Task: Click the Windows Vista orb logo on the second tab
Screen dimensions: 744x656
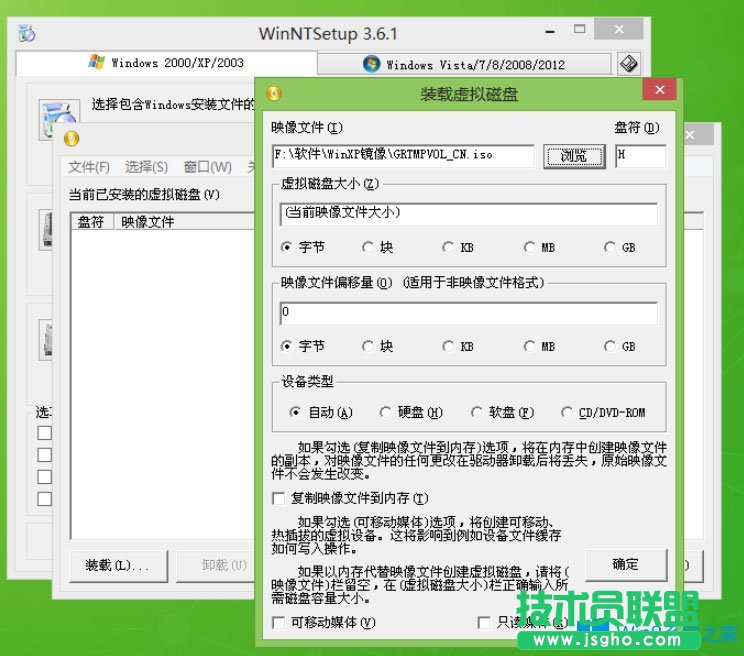Action: click(x=372, y=64)
